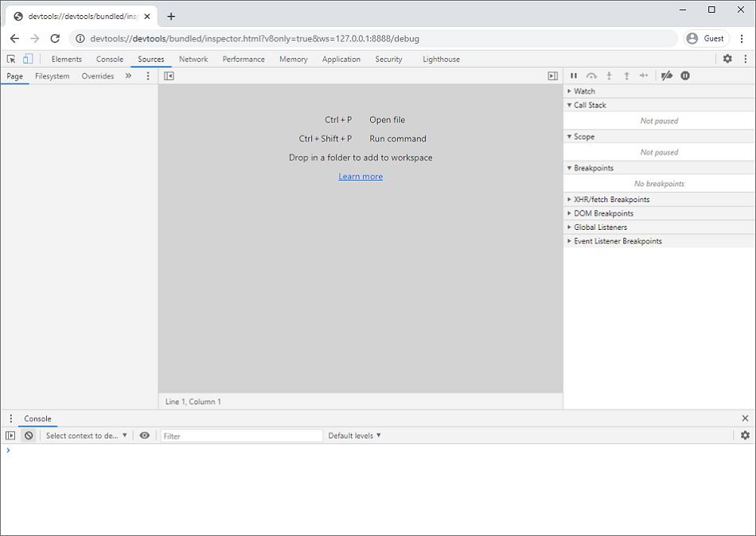Toggle pause on exceptions button
This screenshot has height=536, width=756.
pos(685,76)
